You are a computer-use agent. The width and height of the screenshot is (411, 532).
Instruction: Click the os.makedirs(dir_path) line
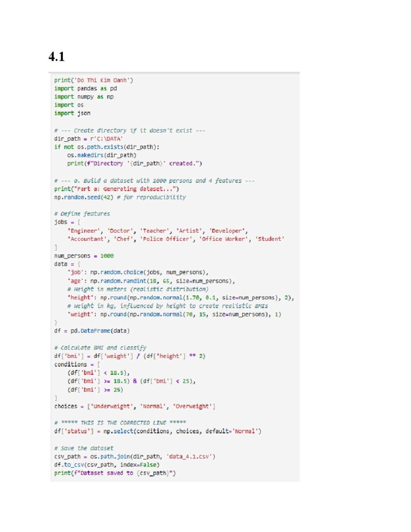point(102,155)
